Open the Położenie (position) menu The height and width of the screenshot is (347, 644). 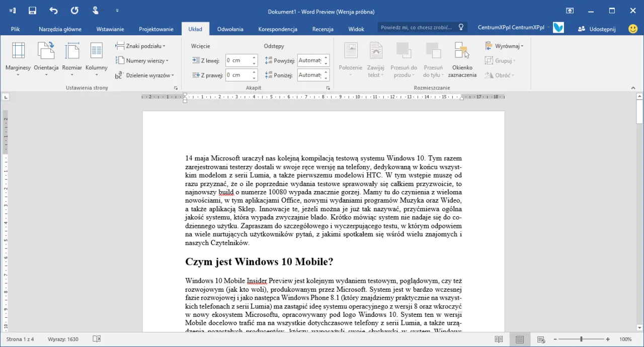(x=351, y=60)
